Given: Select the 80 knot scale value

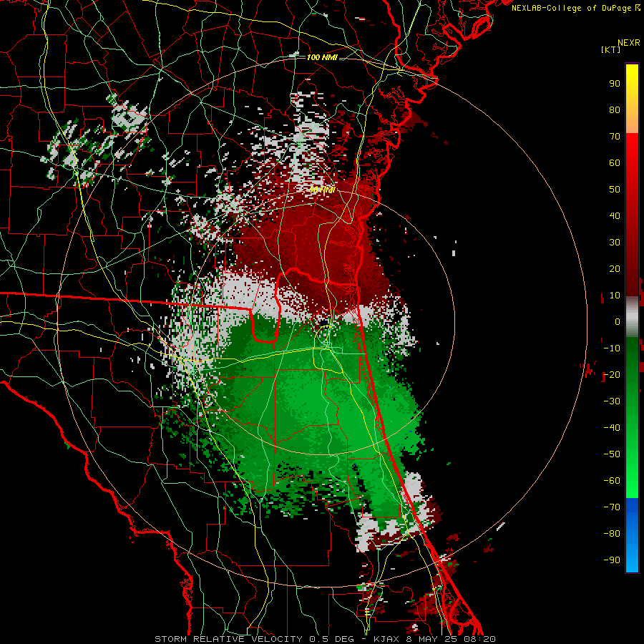Looking at the screenshot, I should tap(615, 110).
